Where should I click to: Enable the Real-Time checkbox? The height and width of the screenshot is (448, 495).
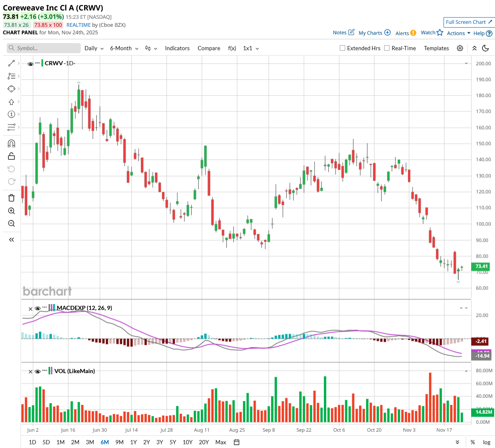387,48
